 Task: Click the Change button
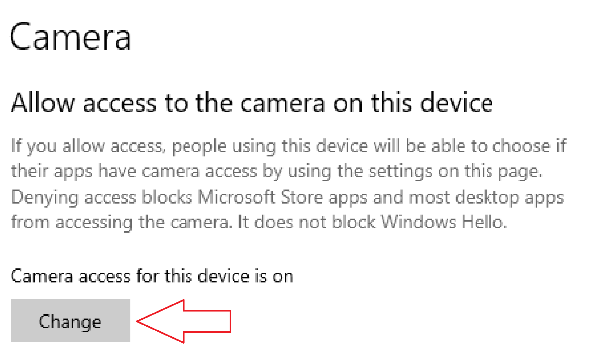[70, 321]
